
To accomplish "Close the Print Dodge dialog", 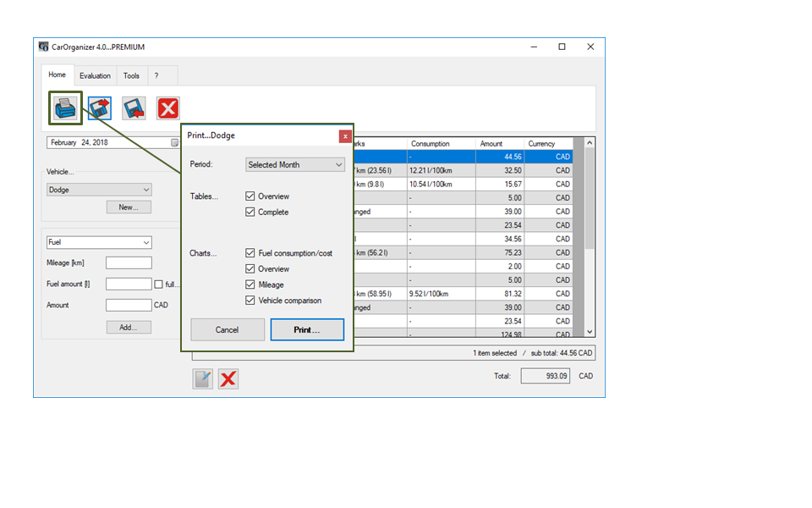I will click(x=345, y=135).
